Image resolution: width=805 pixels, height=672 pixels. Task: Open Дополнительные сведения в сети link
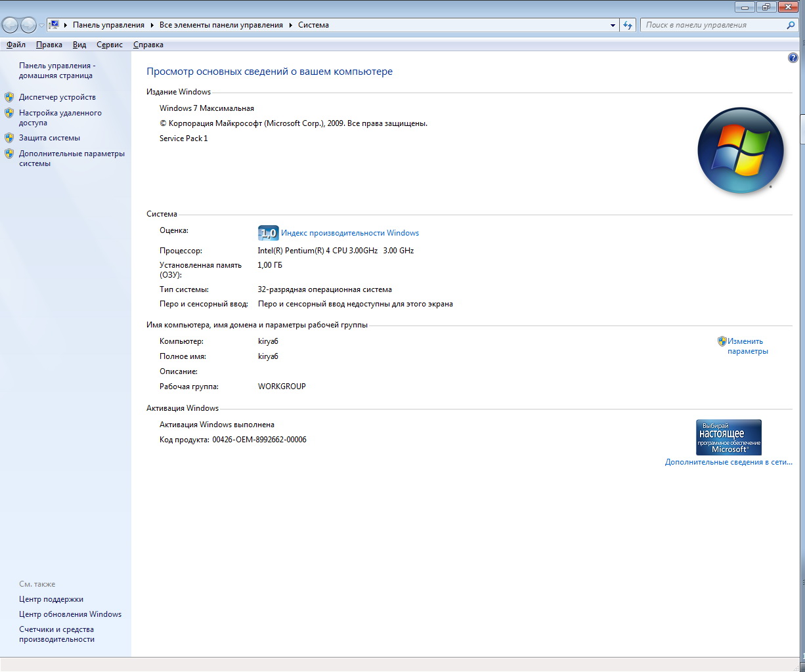pos(729,462)
